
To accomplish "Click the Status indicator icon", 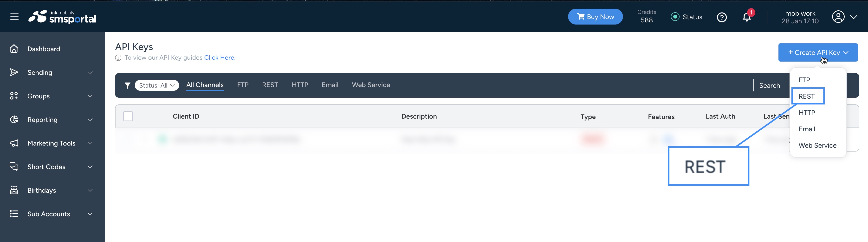I will [675, 17].
